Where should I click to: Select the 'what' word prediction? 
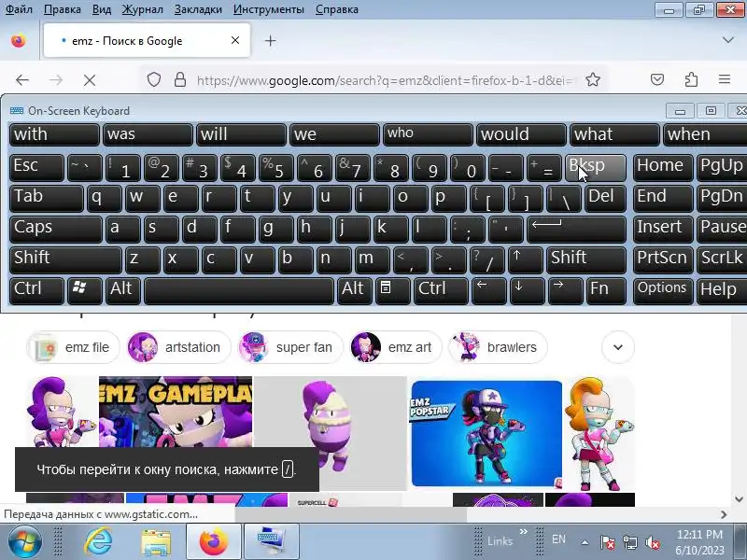coord(614,134)
